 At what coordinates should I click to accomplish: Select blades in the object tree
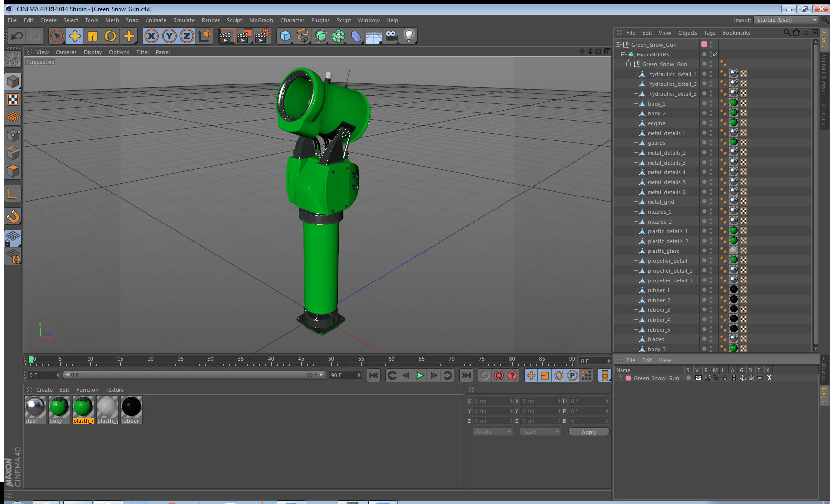coord(655,339)
